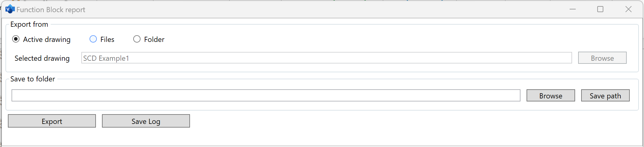Click the Save path button
The image size is (644, 147).
pyautogui.click(x=605, y=96)
